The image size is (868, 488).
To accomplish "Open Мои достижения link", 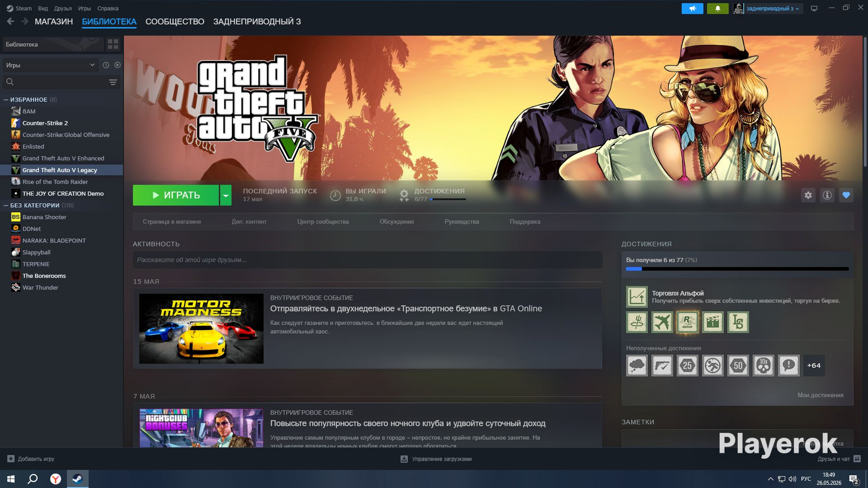I will [820, 395].
